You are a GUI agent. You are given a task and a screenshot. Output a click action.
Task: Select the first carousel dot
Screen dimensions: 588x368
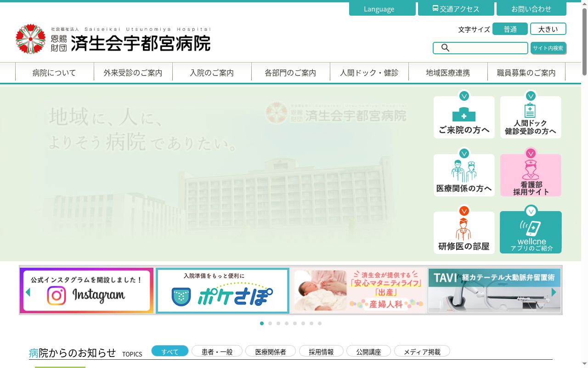262,323
